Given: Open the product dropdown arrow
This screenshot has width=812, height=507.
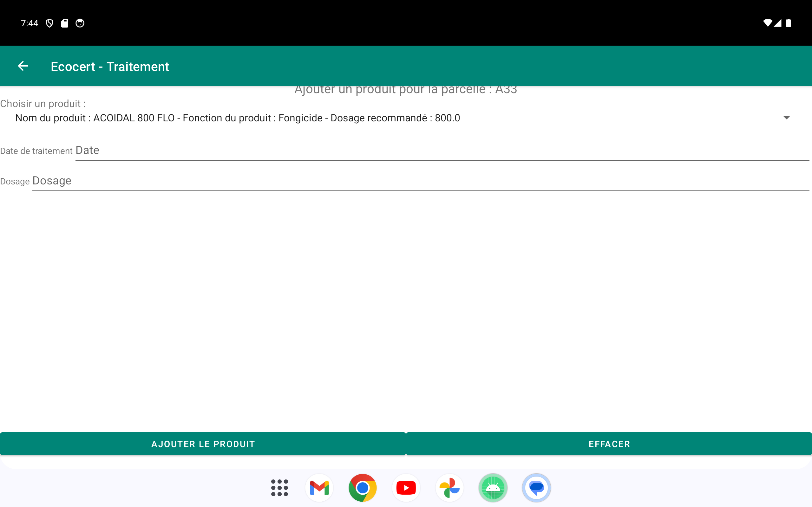Looking at the screenshot, I should coord(786,118).
